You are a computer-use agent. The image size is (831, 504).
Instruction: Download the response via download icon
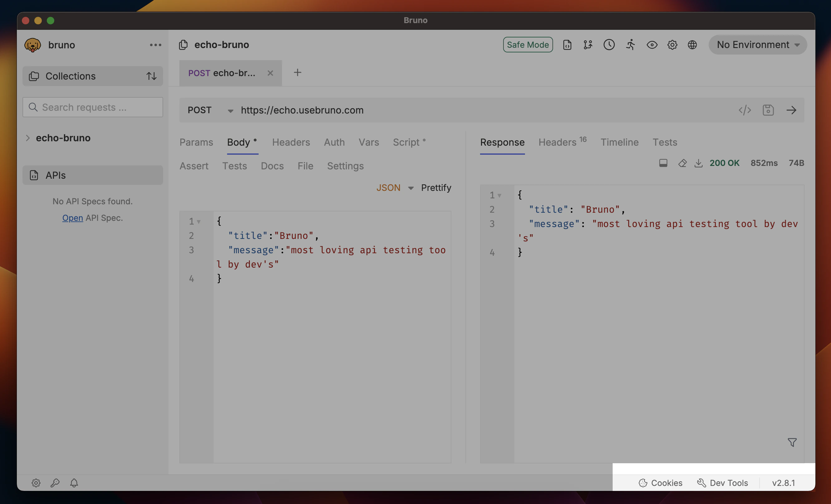click(x=698, y=163)
